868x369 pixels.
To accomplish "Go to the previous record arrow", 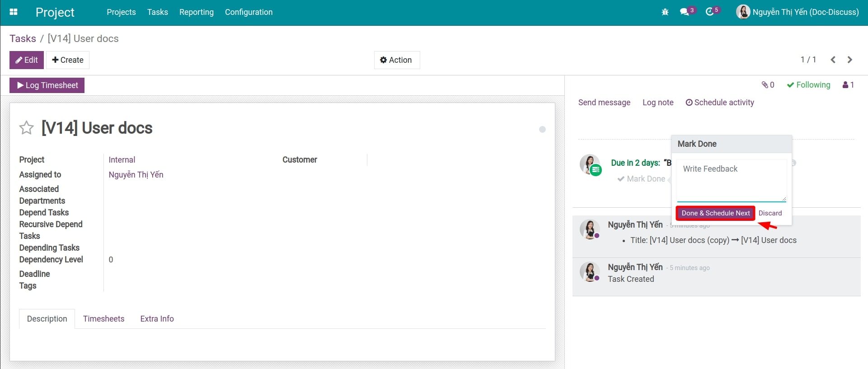I will (x=833, y=60).
